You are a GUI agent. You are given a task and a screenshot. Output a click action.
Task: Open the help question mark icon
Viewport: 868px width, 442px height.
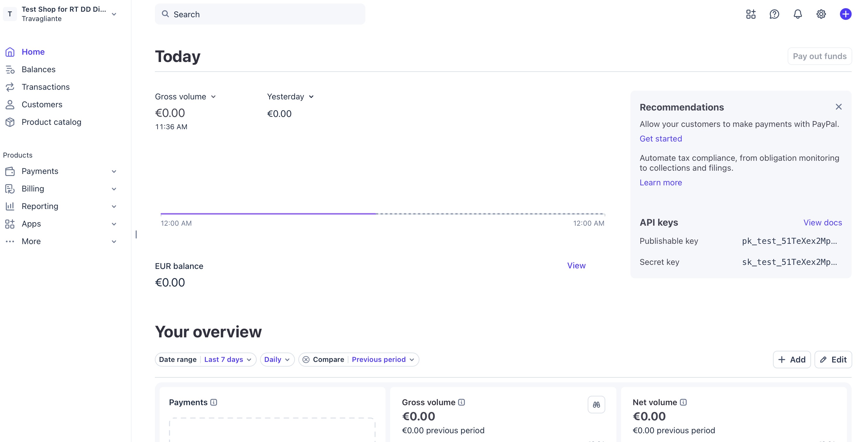click(x=774, y=14)
